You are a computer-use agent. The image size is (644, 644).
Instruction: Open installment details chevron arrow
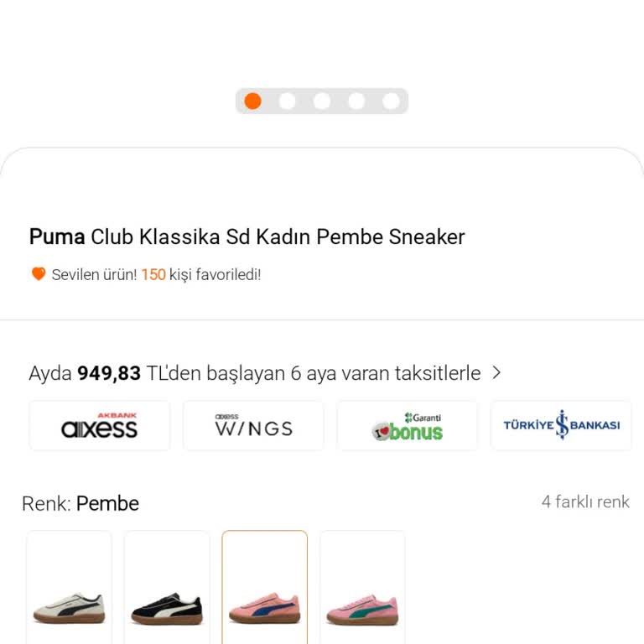[x=496, y=373]
